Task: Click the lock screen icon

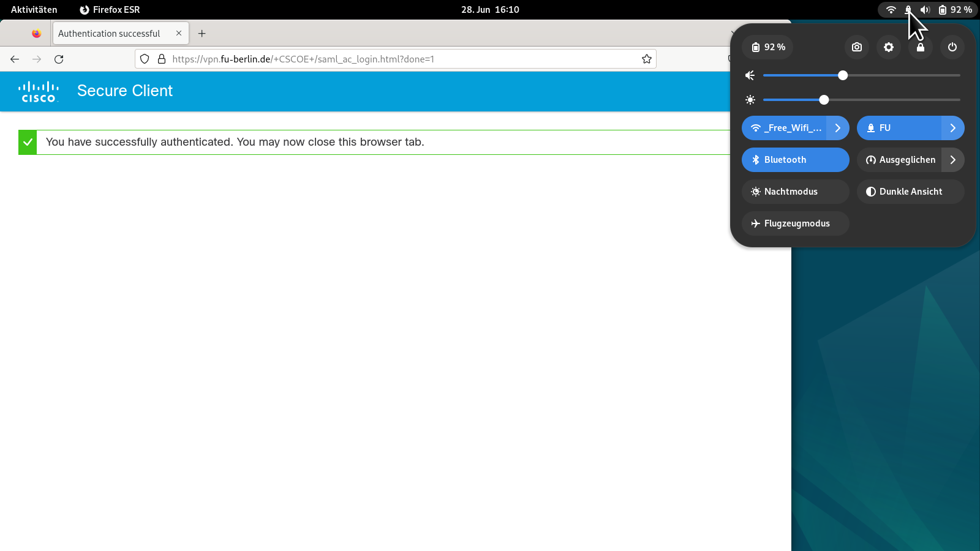Action: point(920,47)
